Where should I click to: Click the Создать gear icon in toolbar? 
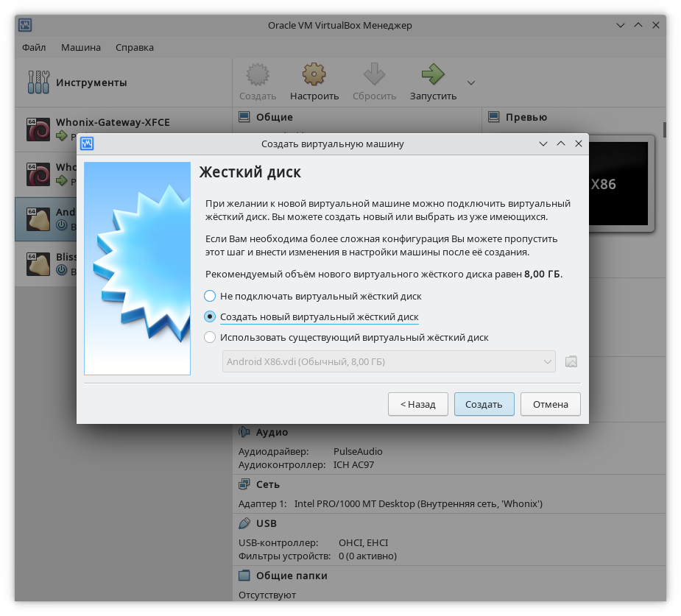pyautogui.click(x=257, y=75)
